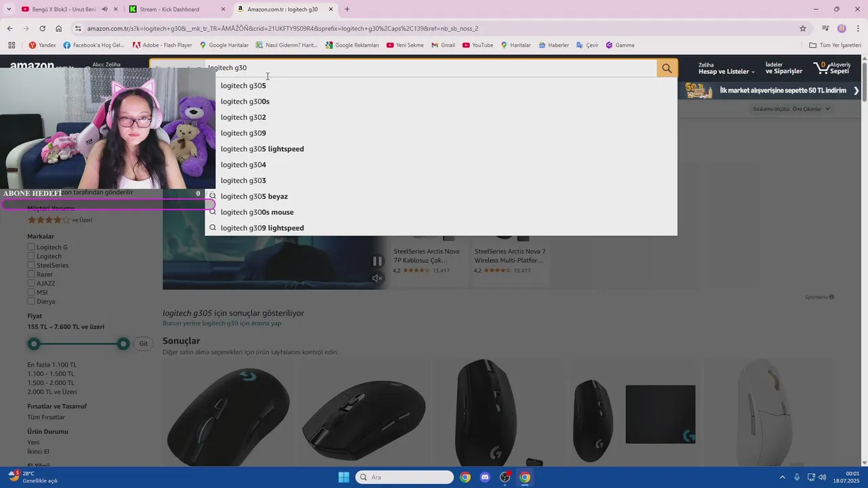The image size is (868, 488).
Task: Filter price by 1.100 - 1.500 TL
Action: 51,373
